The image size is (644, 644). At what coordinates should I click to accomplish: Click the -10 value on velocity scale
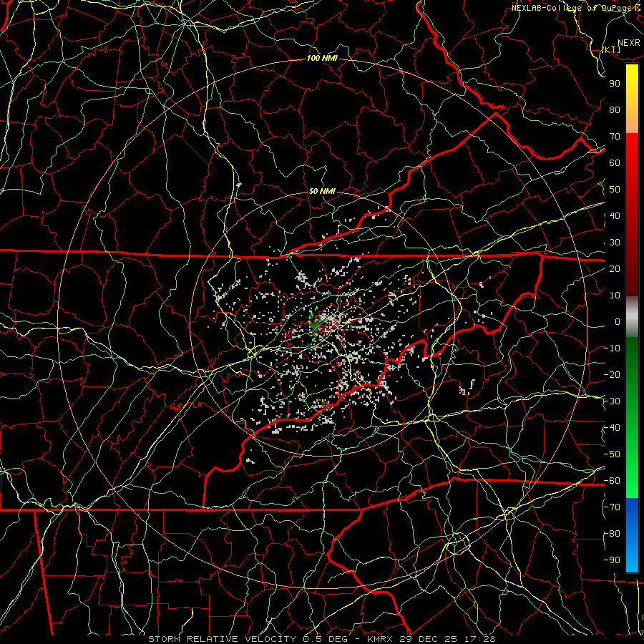click(612, 348)
